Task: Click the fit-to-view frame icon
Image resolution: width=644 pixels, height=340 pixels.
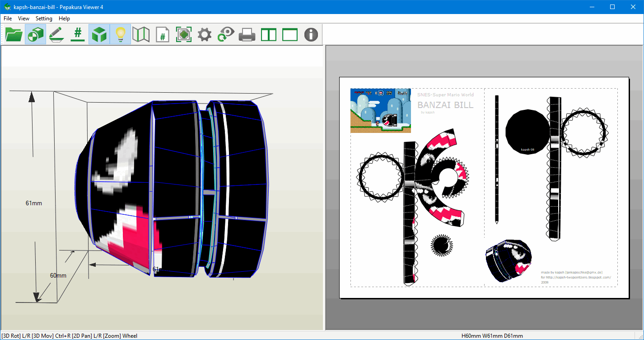Action: (x=183, y=34)
